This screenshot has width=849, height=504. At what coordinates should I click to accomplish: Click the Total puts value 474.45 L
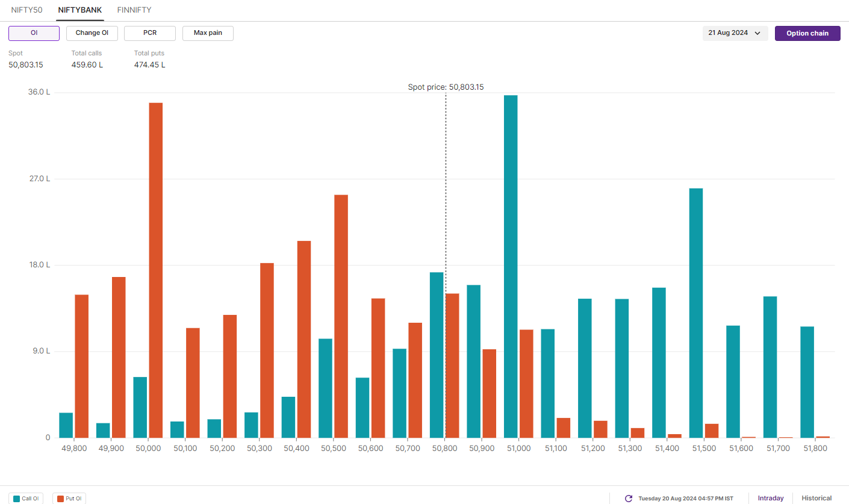pyautogui.click(x=149, y=65)
